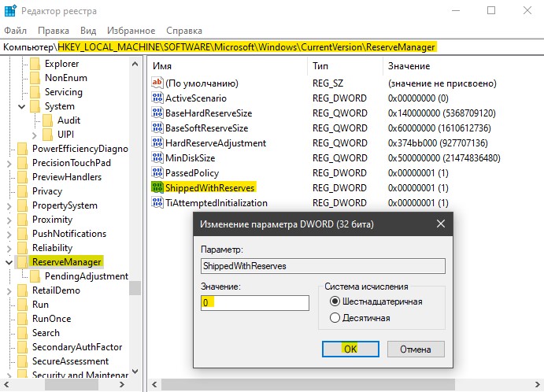This screenshot has width=544, height=392.
Task: Expand the UIPI tree node
Action: pos(35,135)
